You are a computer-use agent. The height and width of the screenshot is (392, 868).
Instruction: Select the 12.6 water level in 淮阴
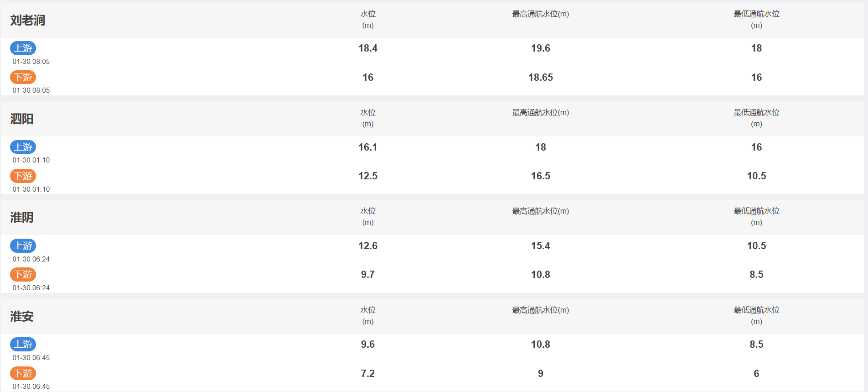368,246
